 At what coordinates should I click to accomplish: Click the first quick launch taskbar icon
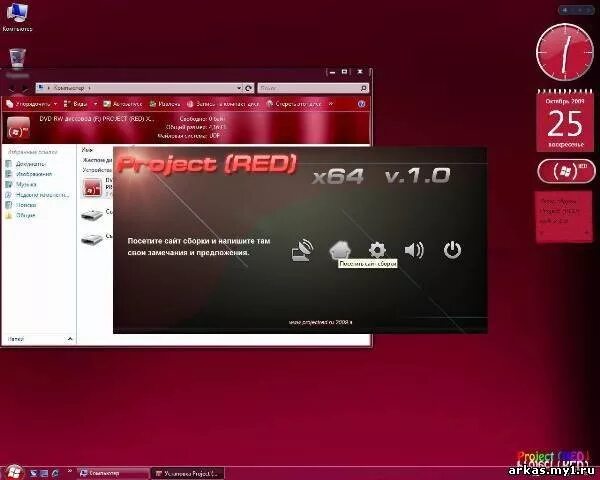tap(34, 473)
